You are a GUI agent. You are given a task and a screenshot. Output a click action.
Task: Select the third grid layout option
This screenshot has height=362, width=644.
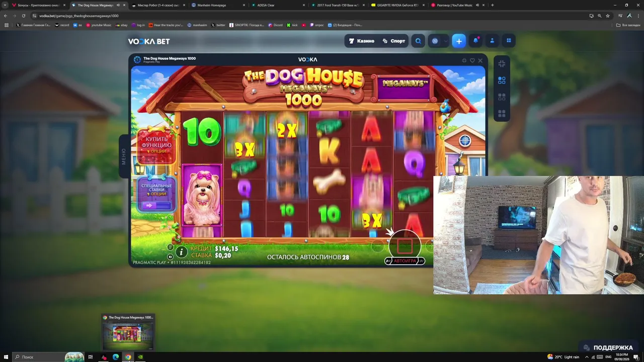502,114
